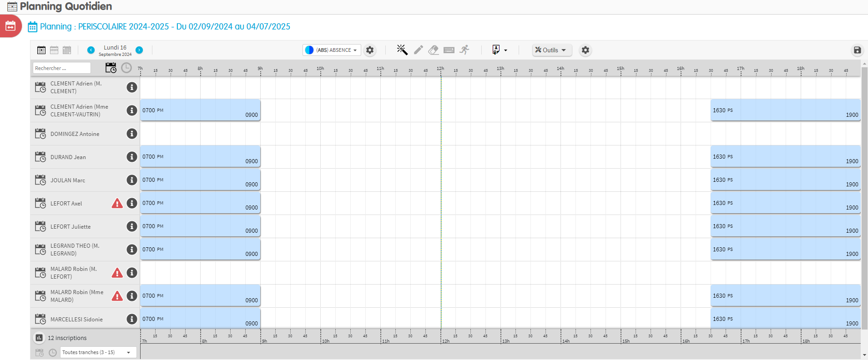Screen dimensions: 868x360
Task: Select DURAND Jean's 0700 PM morning slot
Action: point(200,157)
